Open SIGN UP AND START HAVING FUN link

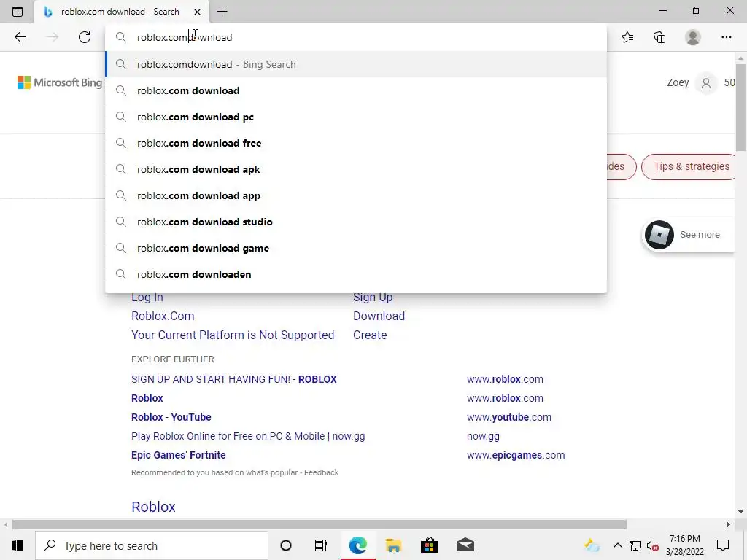click(234, 379)
